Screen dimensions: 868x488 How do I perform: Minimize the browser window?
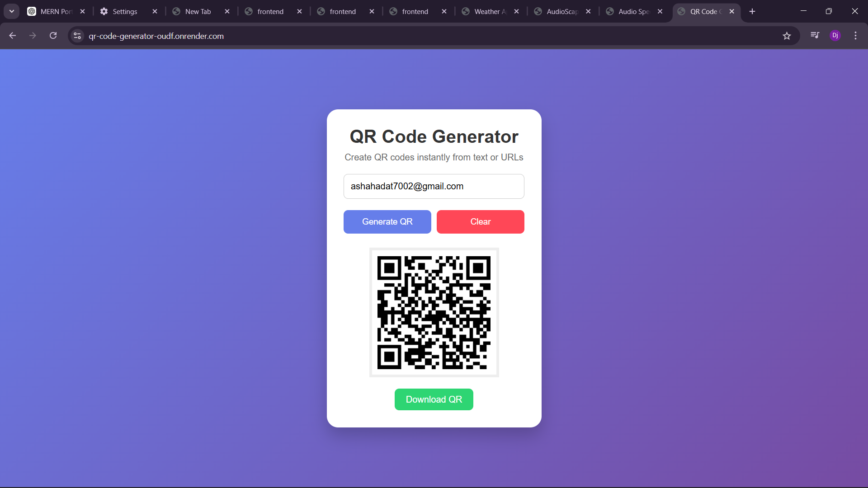click(x=803, y=11)
